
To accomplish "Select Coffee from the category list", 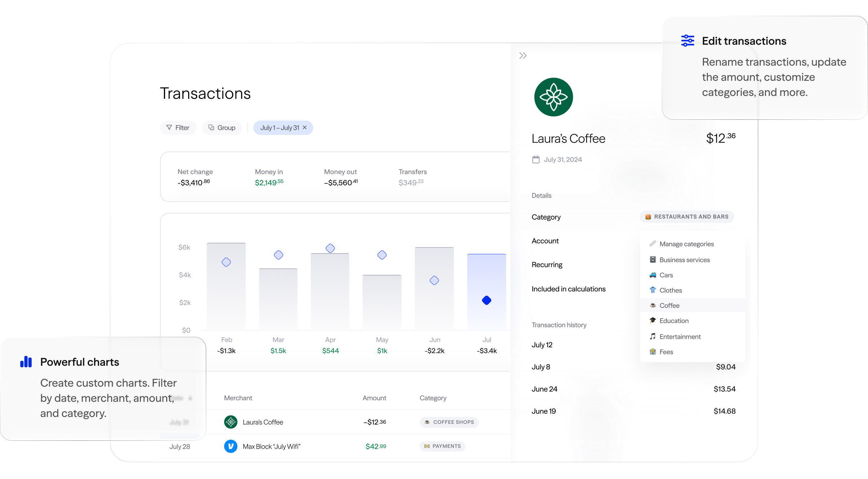I will (669, 306).
